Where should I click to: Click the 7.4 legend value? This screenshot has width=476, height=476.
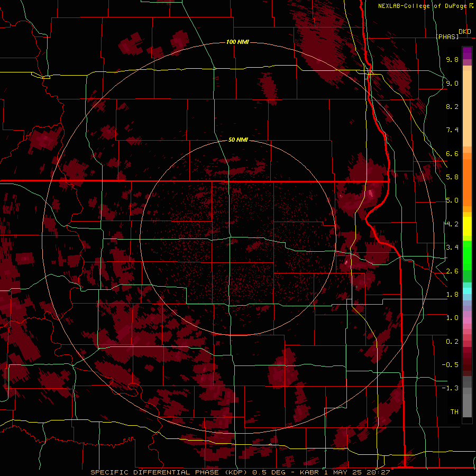[x=452, y=130]
